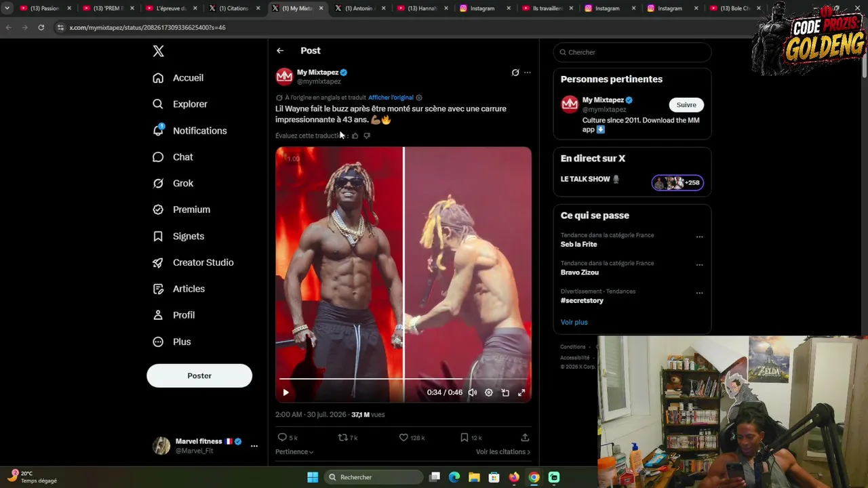868x488 pixels.
Task: Click the Chercher search field
Action: tap(632, 52)
